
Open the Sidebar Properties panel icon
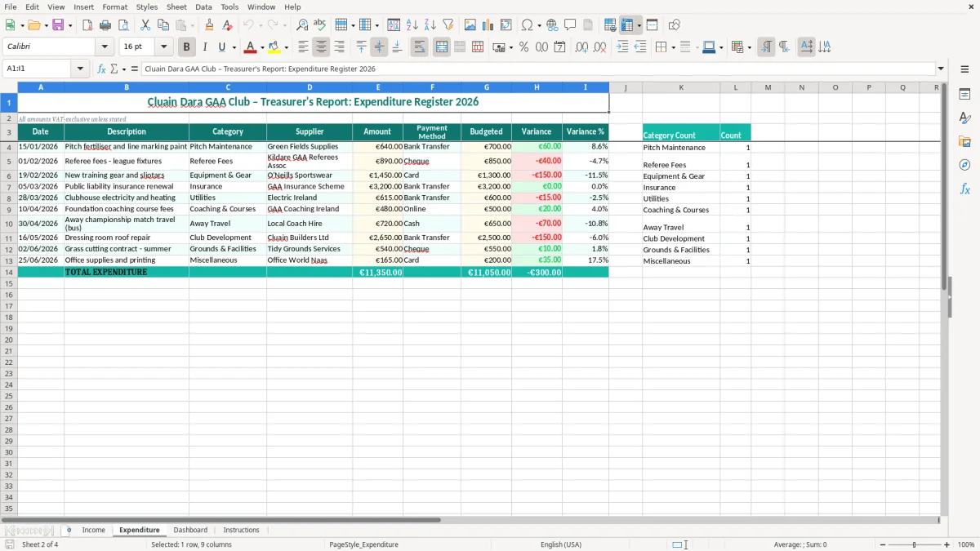tap(964, 95)
